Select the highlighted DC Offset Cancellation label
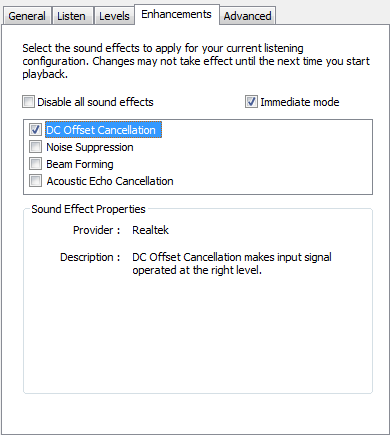390x435 pixels. 103,130
